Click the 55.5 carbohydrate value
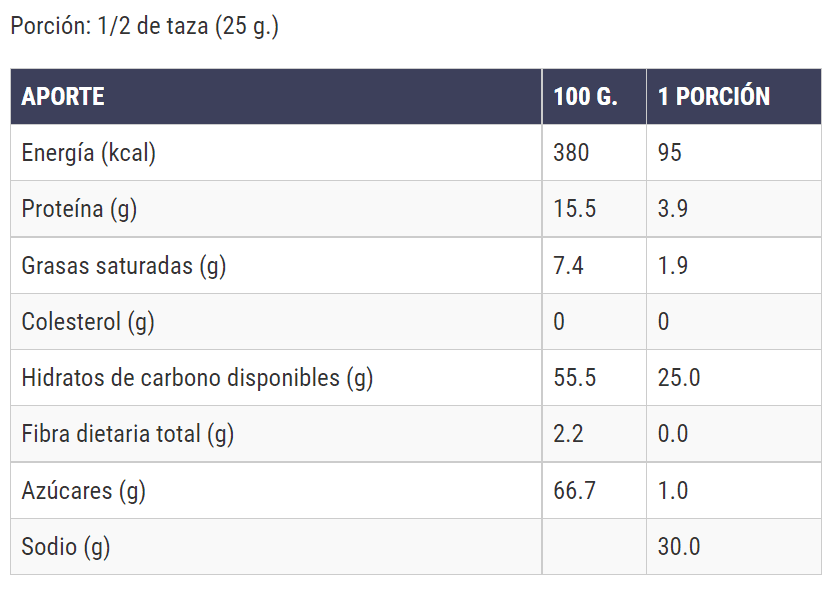This screenshot has height=593, width=835. pyautogui.click(x=574, y=379)
